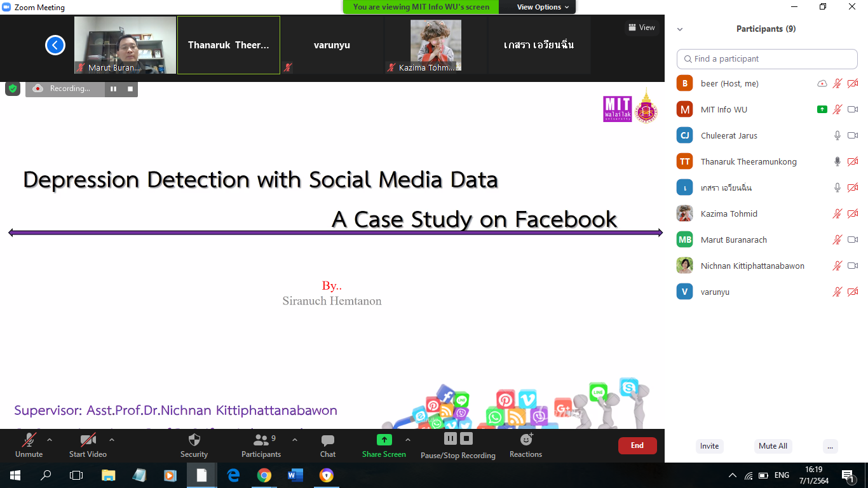Open the Reactions menu
Image resolution: width=868 pixels, height=488 pixels.
[x=526, y=440]
